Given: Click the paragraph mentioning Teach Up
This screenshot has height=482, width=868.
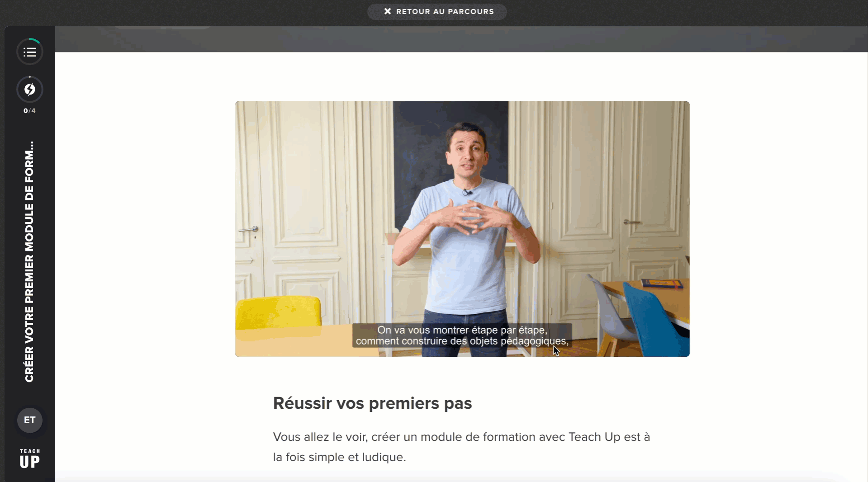Looking at the screenshot, I should pos(461,447).
